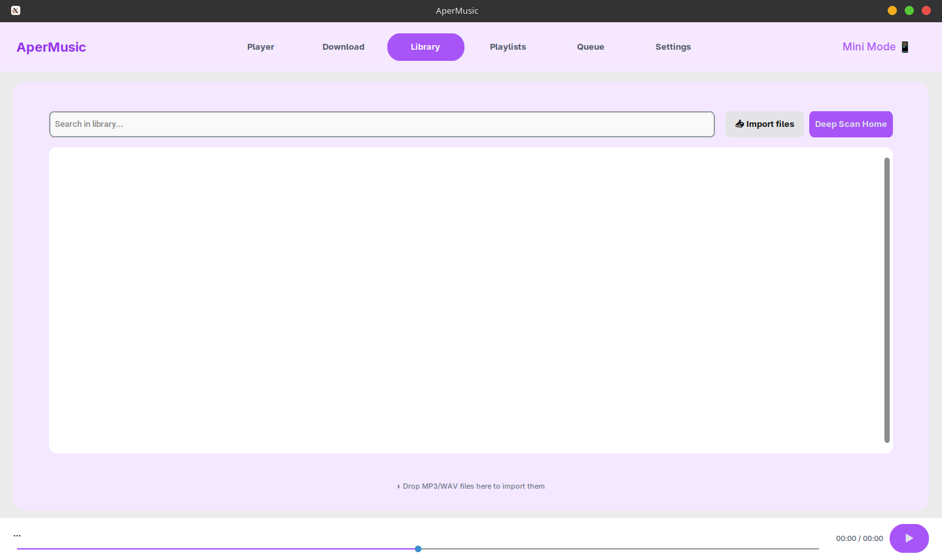Screen dimensions: 942x560
Task: Click the Import files button
Action: click(x=765, y=124)
